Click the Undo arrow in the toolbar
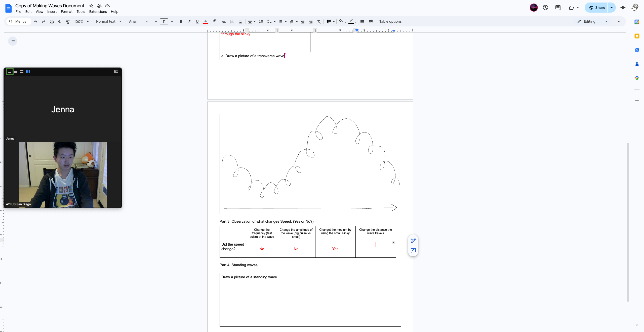The height and width of the screenshot is (332, 644). coord(36,22)
